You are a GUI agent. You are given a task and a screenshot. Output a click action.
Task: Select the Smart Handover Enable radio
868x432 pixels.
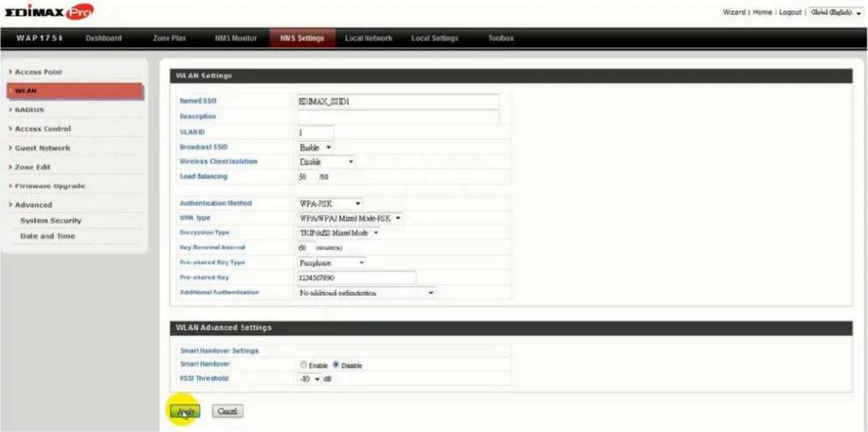[302, 365]
